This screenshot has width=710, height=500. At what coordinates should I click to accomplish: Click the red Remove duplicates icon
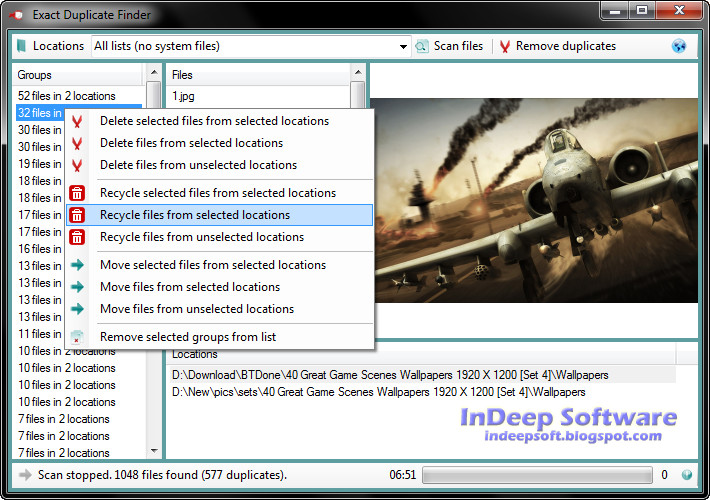coord(505,46)
